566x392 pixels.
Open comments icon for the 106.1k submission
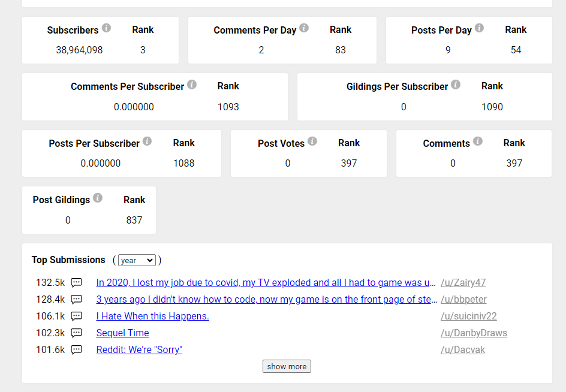pyautogui.click(x=76, y=316)
